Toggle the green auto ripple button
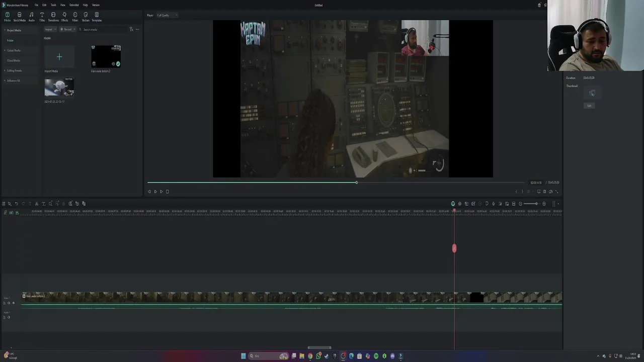Image resolution: width=644 pixels, height=362 pixels. point(453,204)
